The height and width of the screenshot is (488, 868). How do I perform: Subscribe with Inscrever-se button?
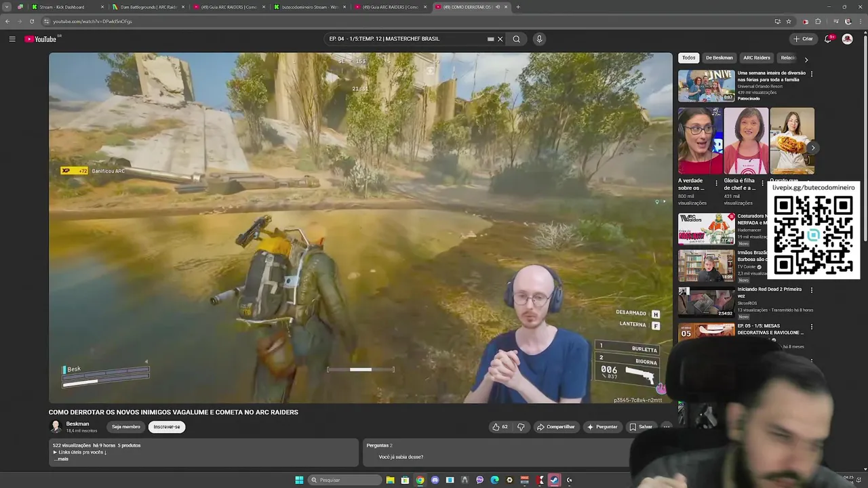167,427
